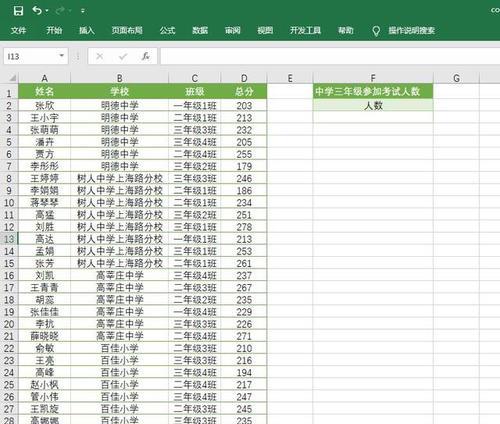Click inside the formula bar input
This screenshot has height=424, width=500.
coord(330,56)
